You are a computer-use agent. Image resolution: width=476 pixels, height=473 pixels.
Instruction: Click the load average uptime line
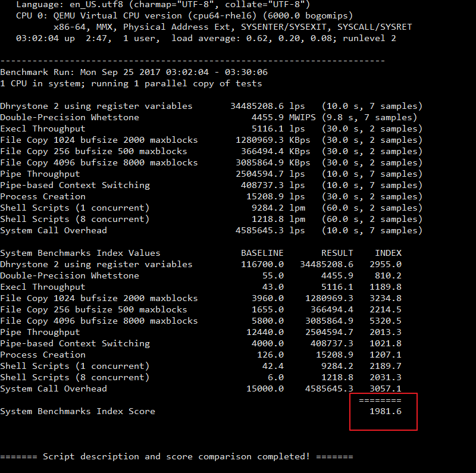coord(206,38)
